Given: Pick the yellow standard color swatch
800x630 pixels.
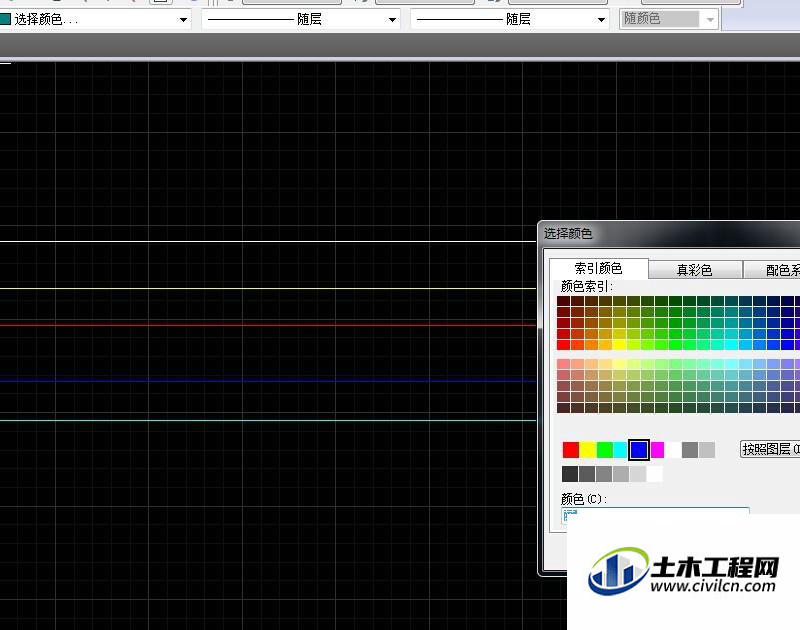Looking at the screenshot, I should tap(588, 450).
